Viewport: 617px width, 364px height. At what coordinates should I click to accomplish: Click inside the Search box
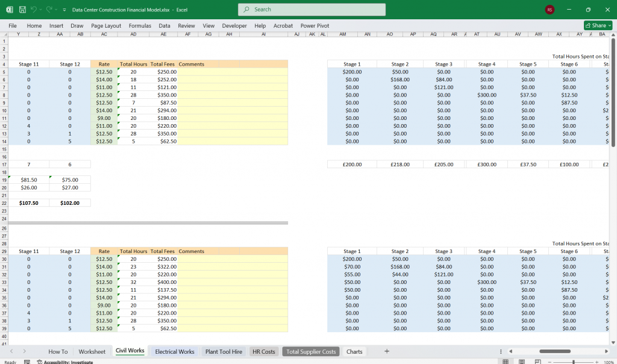point(312,10)
